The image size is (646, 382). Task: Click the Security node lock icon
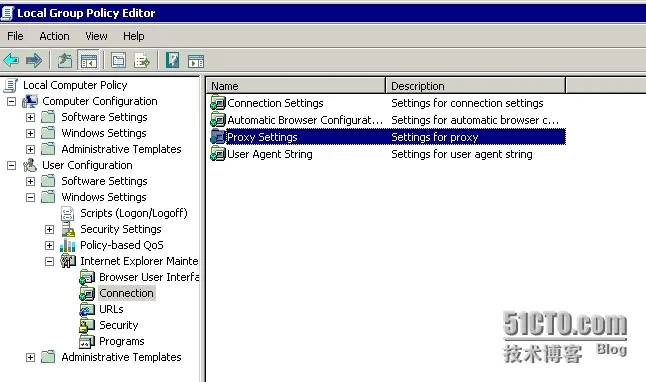[x=87, y=325]
